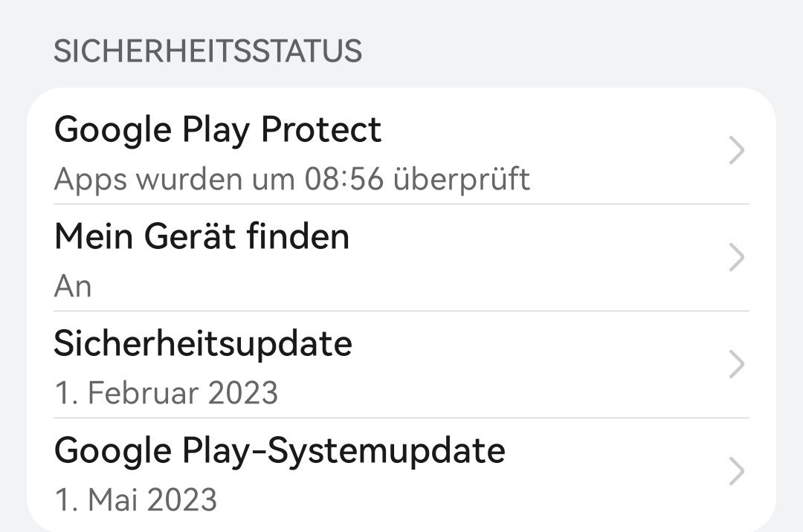This screenshot has height=532, width=803.
Task: Open Mein Gerät finden
Action: tap(201, 237)
